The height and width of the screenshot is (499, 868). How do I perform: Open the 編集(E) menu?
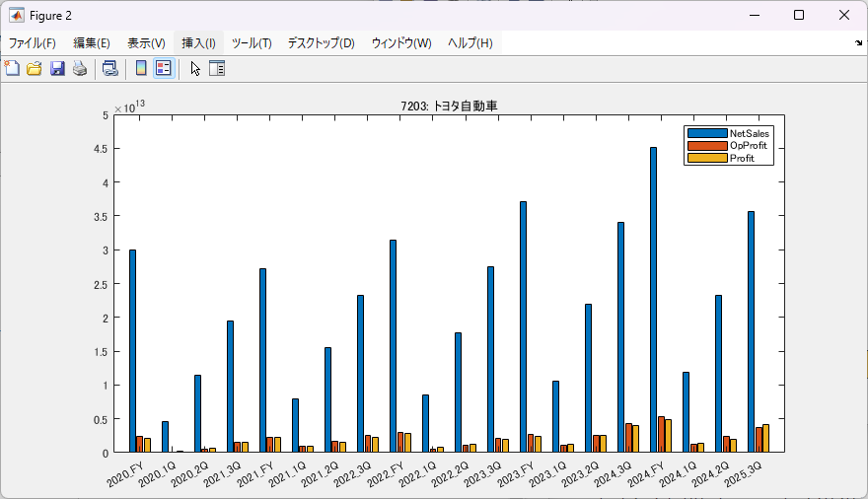tap(92, 43)
